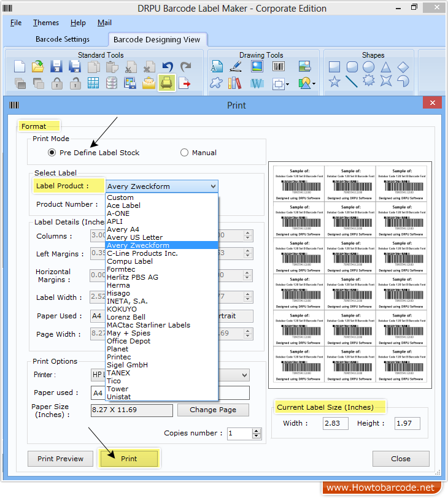Choose Avery A4 from the list
This screenshot has width=448, height=498.
coord(162,229)
